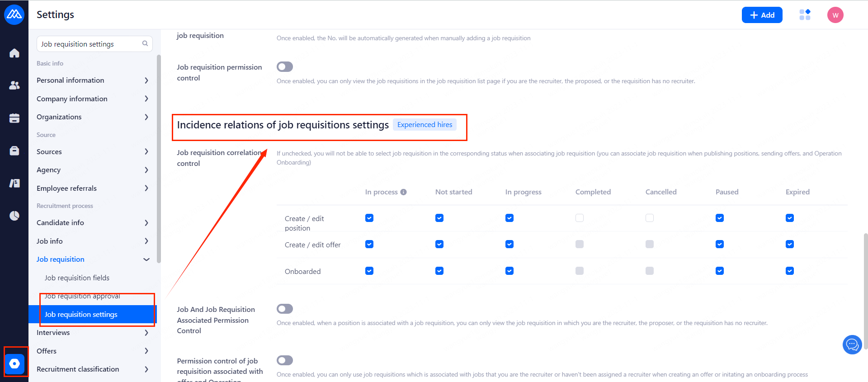This screenshot has width=868, height=382.
Task: Open the apps grid icon in header
Action: (805, 15)
